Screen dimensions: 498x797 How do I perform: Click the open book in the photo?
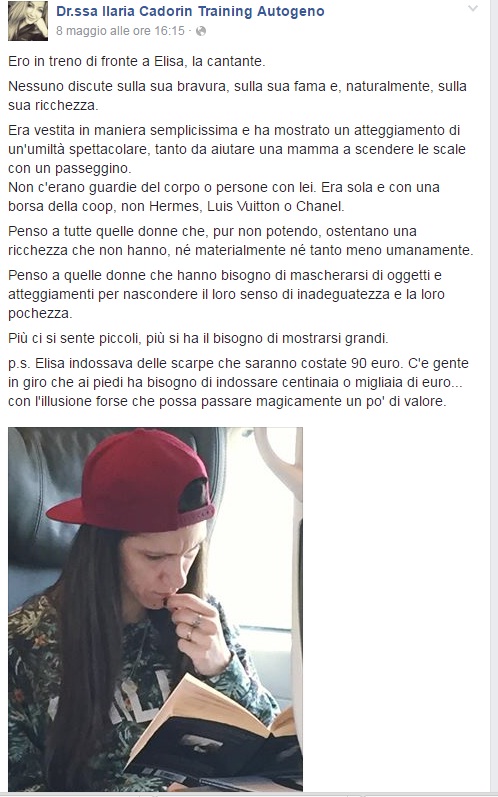pos(213,730)
